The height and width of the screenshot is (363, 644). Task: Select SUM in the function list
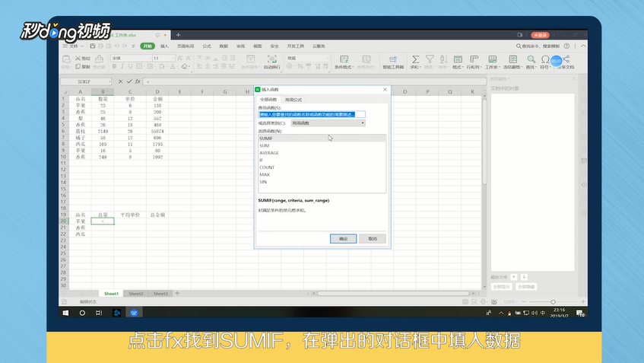pos(322,145)
